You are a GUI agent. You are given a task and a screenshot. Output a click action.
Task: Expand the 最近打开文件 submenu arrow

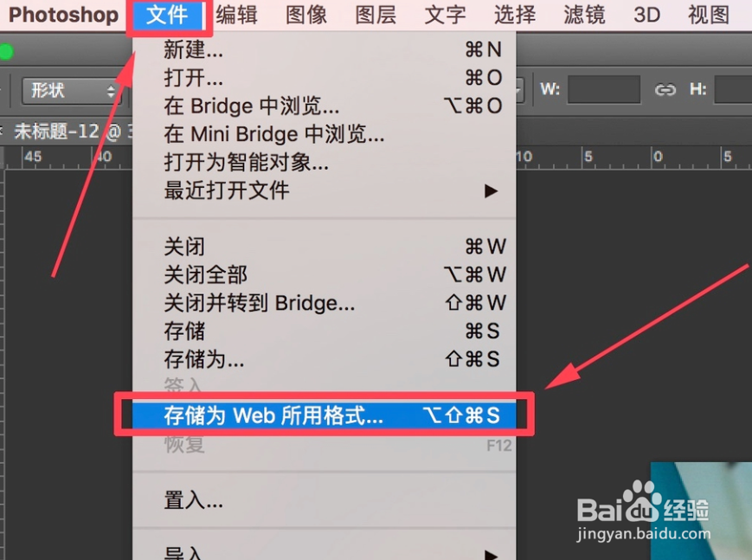[490, 191]
